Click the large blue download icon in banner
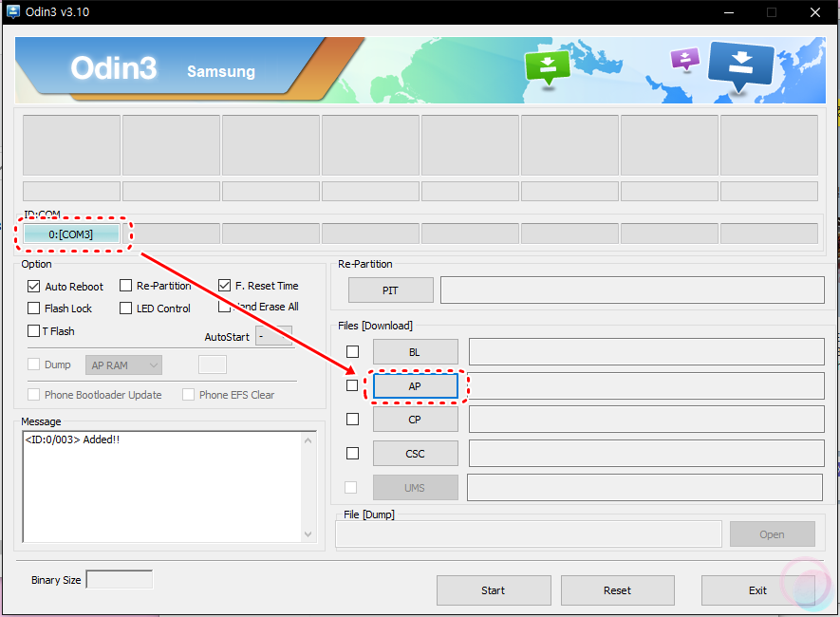Screen dimensions: 840x617 tap(741, 65)
